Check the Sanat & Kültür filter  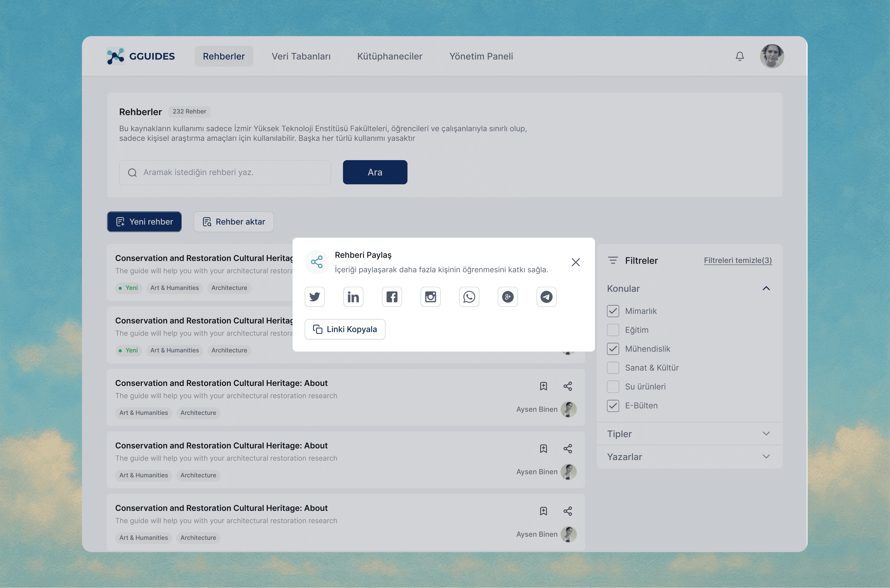pyautogui.click(x=613, y=367)
